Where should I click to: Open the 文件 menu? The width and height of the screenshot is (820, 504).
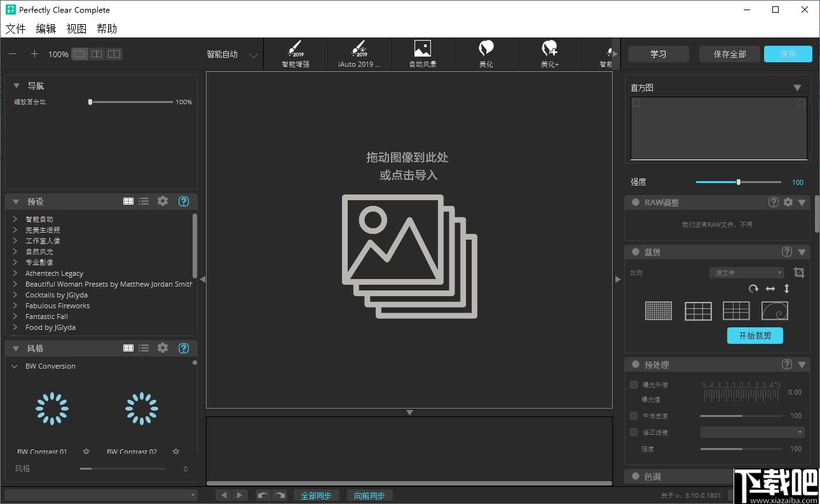coord(15,29)
